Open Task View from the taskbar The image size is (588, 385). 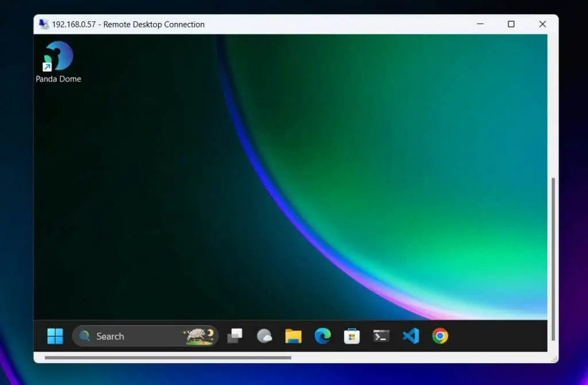(235, 336)
